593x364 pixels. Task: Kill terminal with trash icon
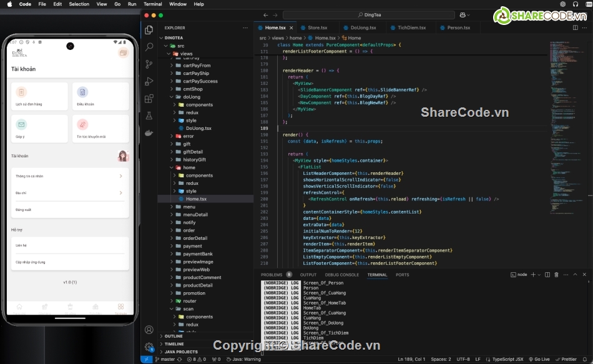coord(556,275)
